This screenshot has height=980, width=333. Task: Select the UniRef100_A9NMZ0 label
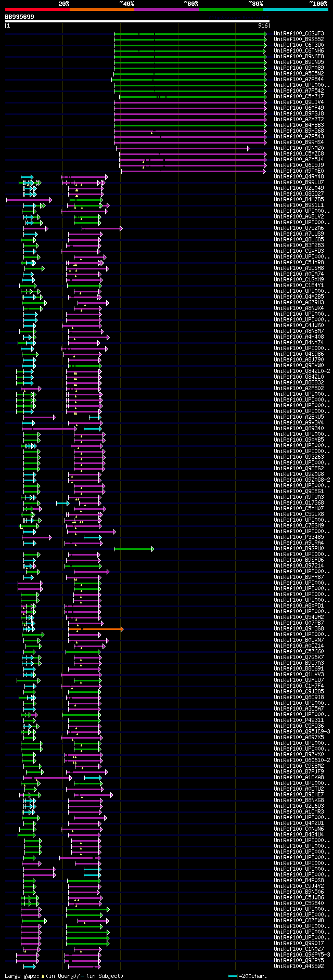(x=299, y=148)
